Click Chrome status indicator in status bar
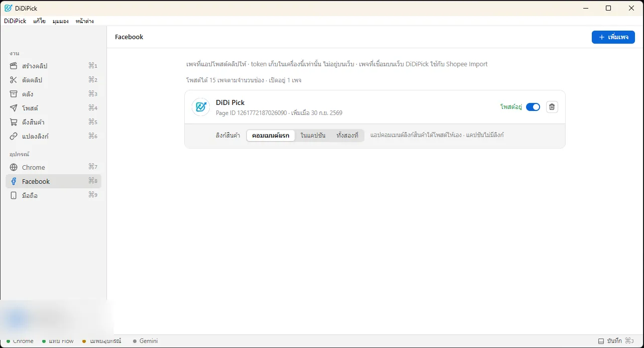 [x=20, y=341]
